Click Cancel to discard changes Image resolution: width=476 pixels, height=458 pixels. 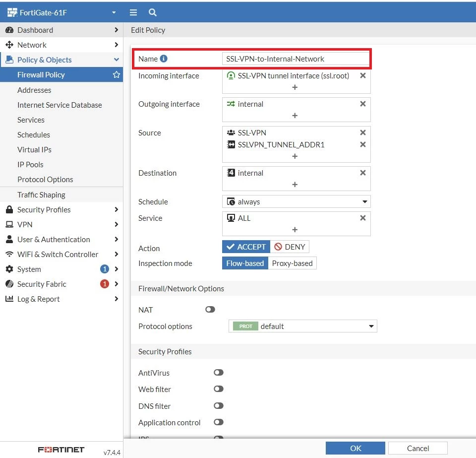click(x=417, y=448)
